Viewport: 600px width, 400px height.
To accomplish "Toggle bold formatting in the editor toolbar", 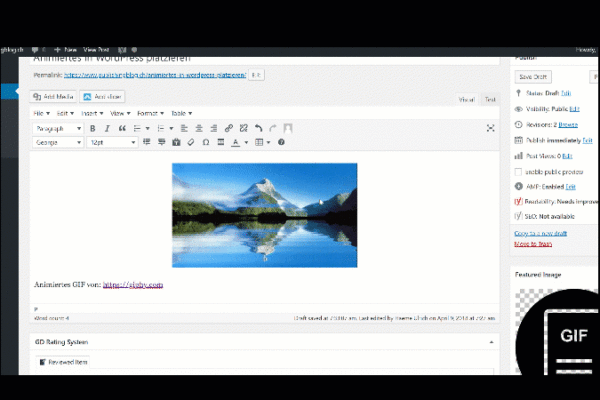I will [x=92, y=128].
